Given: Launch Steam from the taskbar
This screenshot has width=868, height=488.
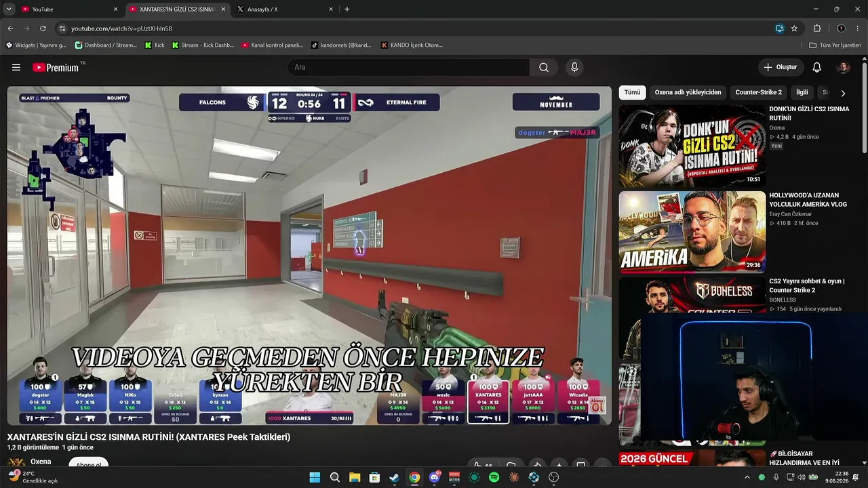Looking at the screenshot, I should 394,477.
